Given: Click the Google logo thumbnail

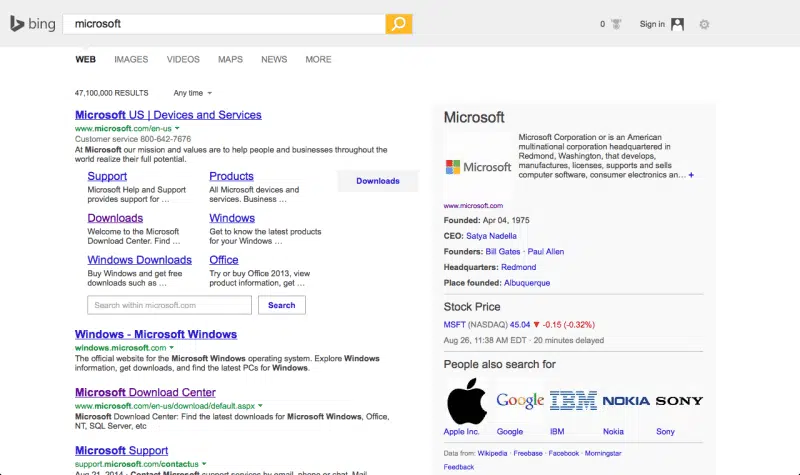Looking at the screenshot, I should 520,402.
